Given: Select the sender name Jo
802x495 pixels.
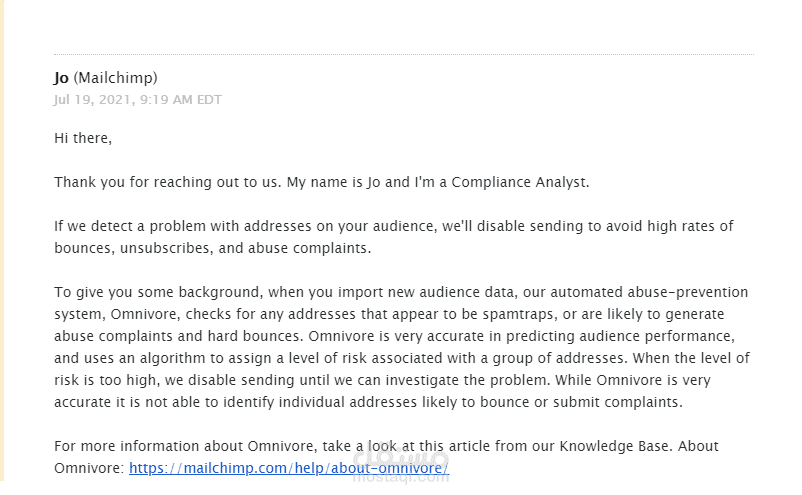Looking at the screenshot, I should (x=61, y=78).
